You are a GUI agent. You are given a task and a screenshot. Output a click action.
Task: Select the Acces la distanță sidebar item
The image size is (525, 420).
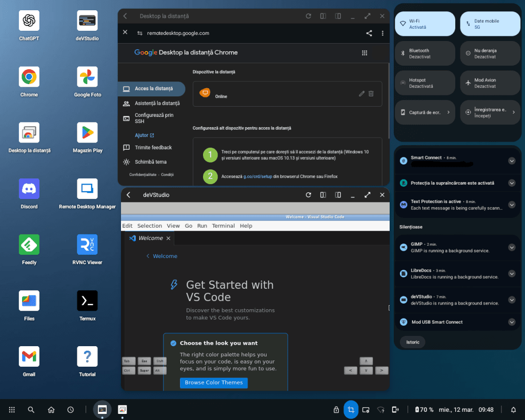pos(152,89)
